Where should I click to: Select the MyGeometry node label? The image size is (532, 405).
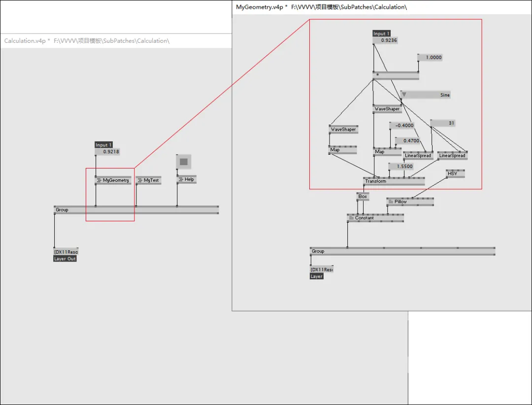116,180
